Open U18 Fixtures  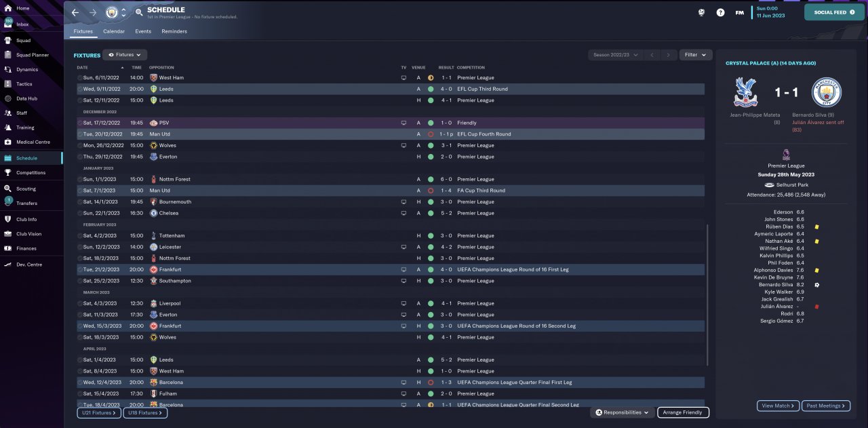coord(145,412)
